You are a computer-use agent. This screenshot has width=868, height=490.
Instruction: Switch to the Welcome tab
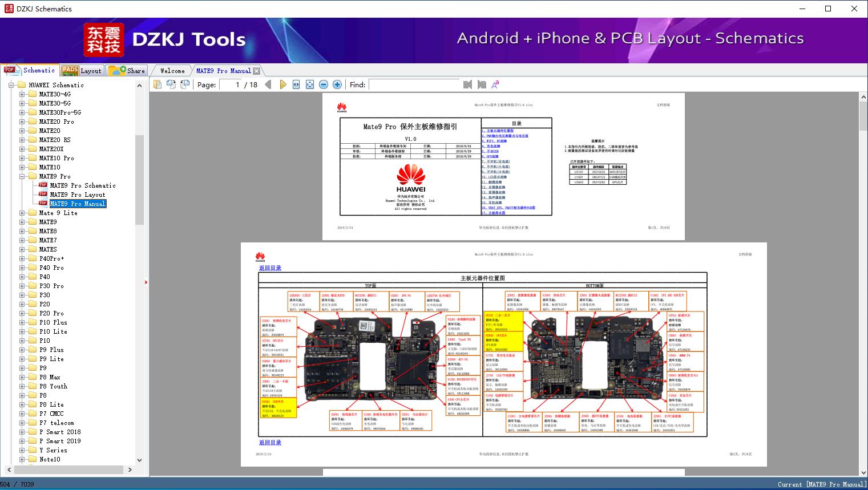[x=172, y=71]
